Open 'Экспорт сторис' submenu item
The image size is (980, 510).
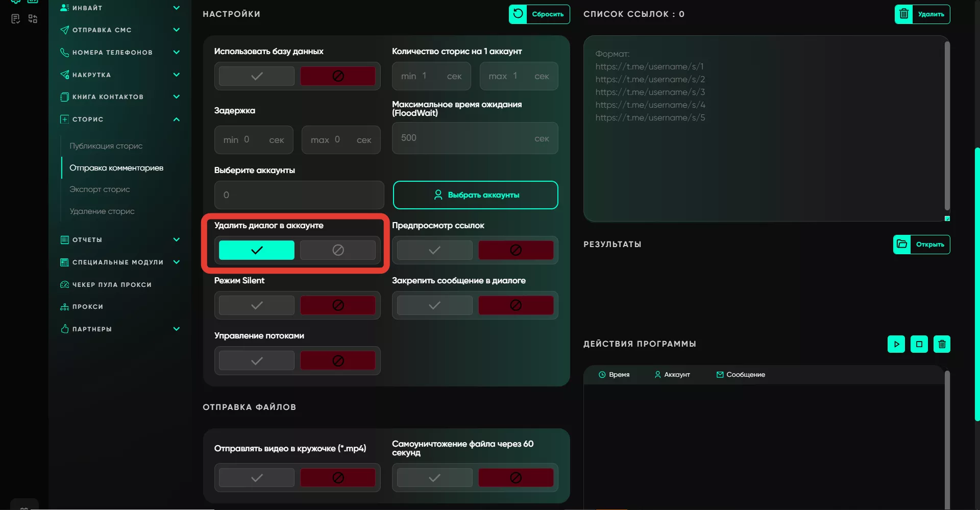(x=100, y=189)
